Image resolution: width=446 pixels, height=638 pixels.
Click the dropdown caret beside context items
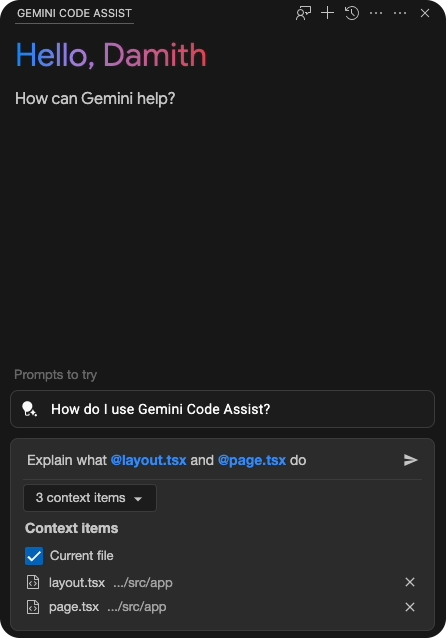point(138,498)
